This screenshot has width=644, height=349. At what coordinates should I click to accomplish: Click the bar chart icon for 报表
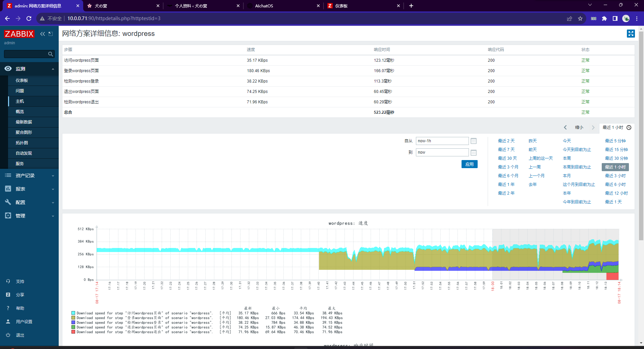[x=8, y=189]
